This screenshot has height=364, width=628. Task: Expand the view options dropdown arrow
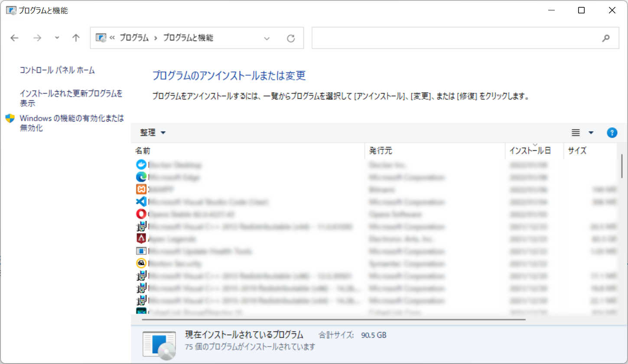tap(591, 133)
